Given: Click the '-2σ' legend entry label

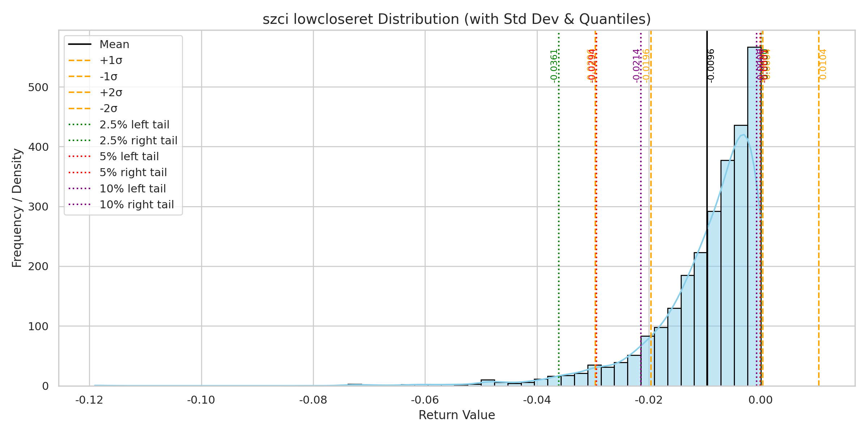Looking at the screenshot, I should 109,109.
